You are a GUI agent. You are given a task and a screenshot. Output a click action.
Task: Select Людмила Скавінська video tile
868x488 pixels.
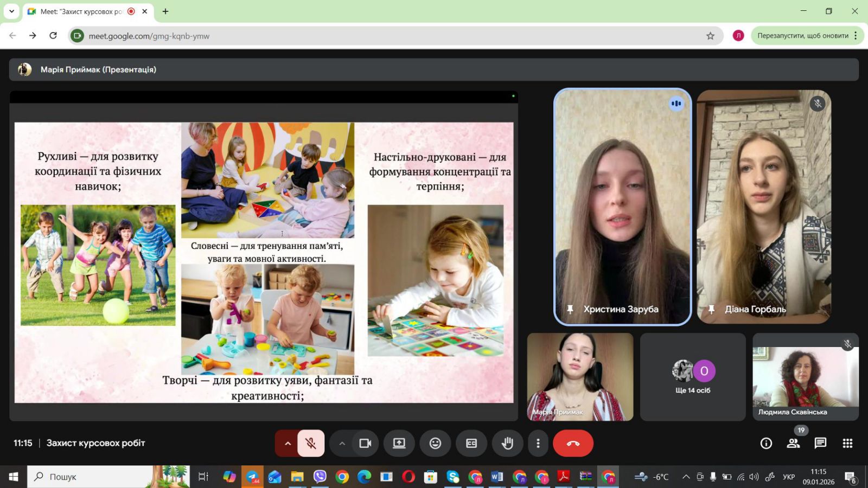[x=805, y=377]
